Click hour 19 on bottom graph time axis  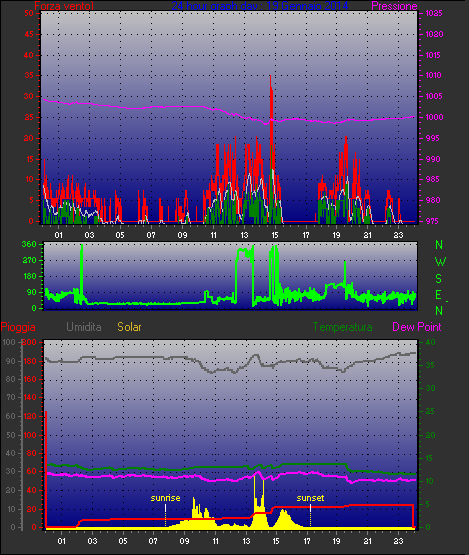point(336,541)
